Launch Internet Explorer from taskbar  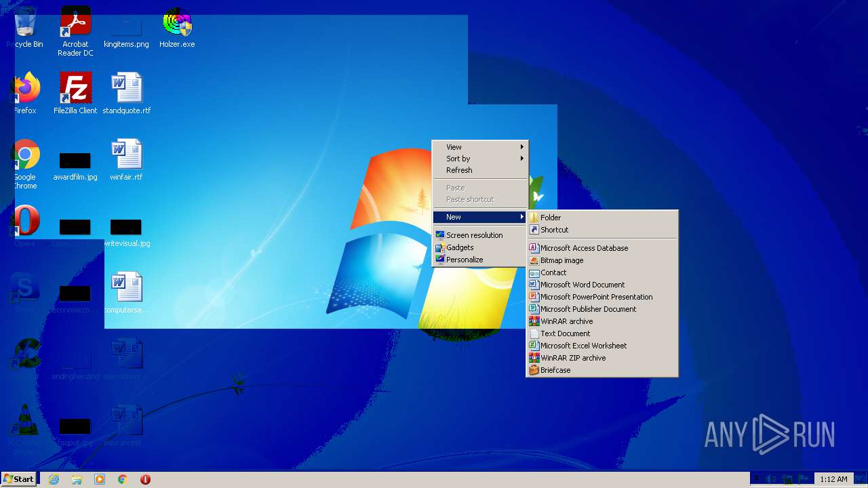pyautogui.click(x=54, y=479)
